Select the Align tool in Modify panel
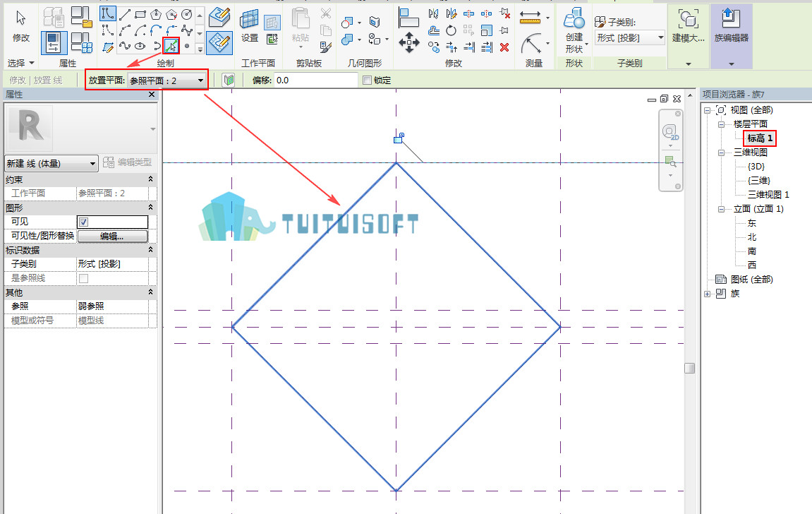This screenshot has height=514, width=812. coord(408,18)
